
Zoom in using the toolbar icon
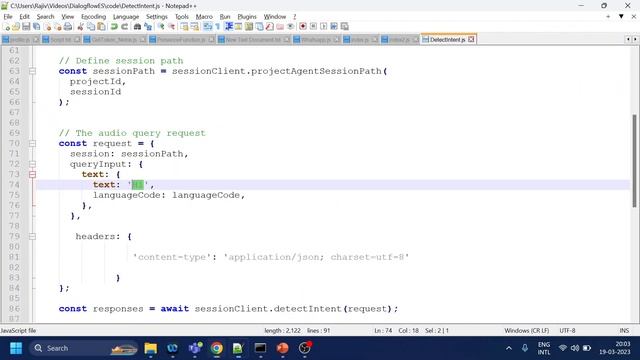(x=161, y=27)
